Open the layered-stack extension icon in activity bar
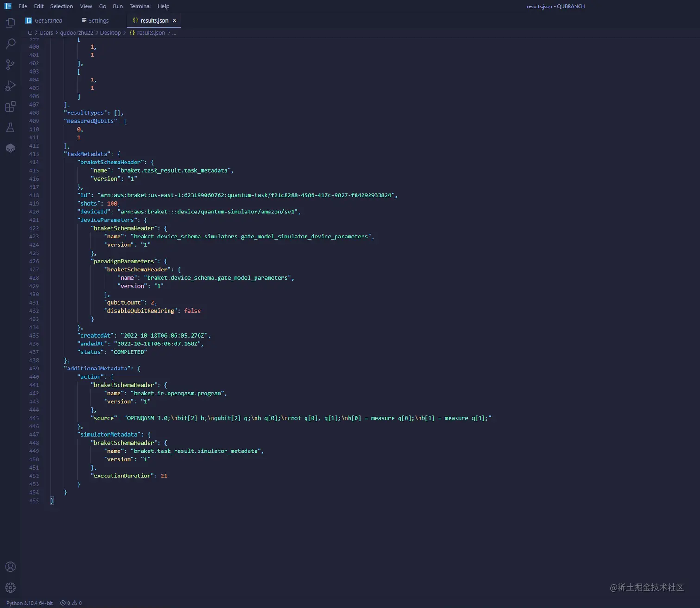Viewport: 700px width, 608px height. 10,148
